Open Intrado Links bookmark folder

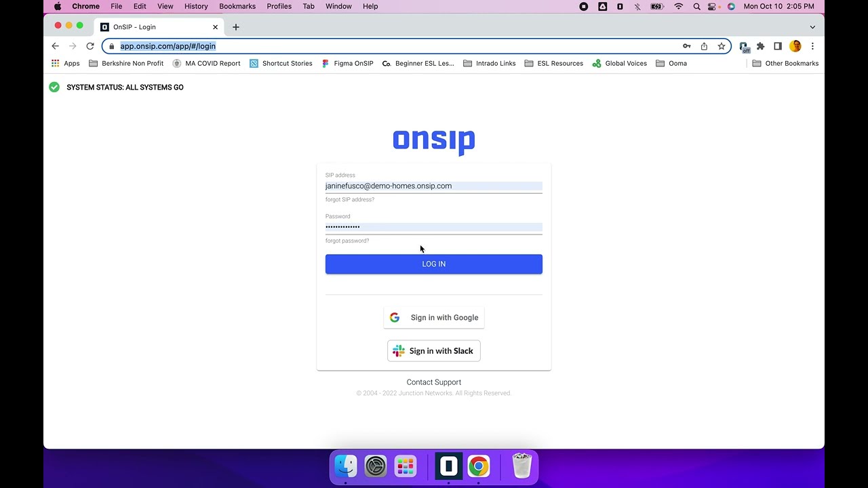490,63
